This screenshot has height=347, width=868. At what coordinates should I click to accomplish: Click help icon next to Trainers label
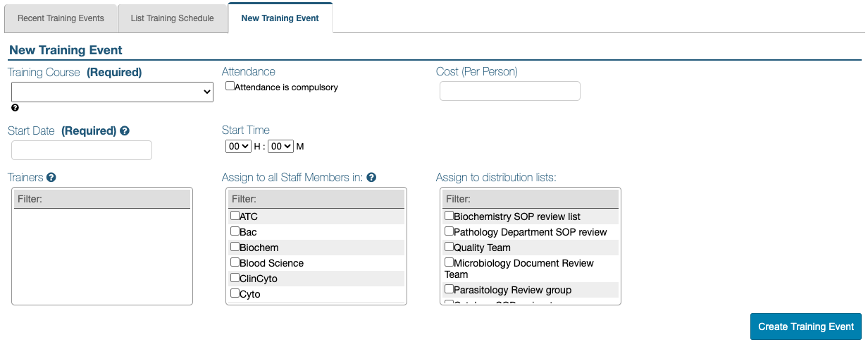[x=51, y=178]
